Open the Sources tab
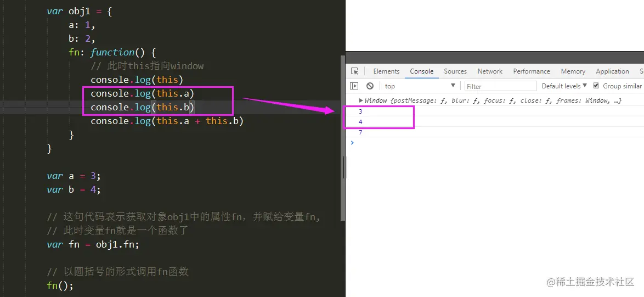This screenshot has height=297, width=644. 455,71
